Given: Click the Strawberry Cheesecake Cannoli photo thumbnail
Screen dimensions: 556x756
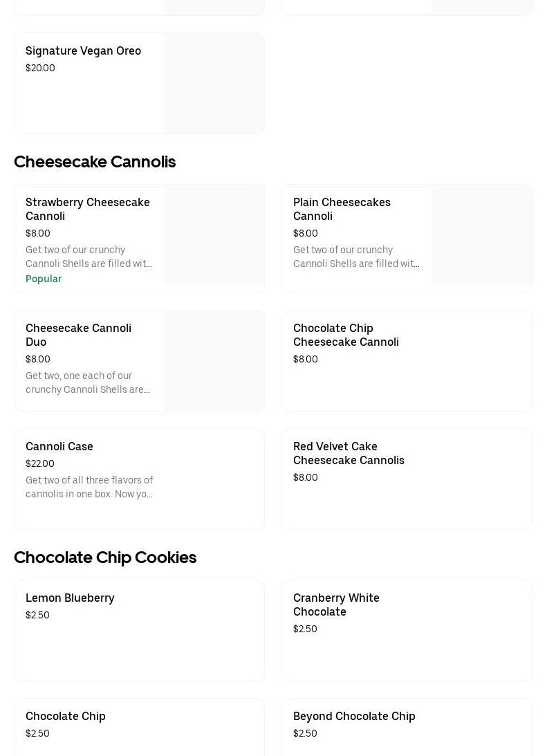Looking at the screenshot, I should 214,235.
